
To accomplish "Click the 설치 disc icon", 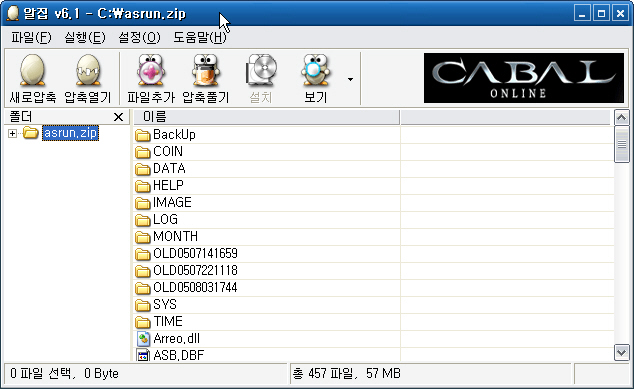I will pyautogui.click(x=261, y=71).
